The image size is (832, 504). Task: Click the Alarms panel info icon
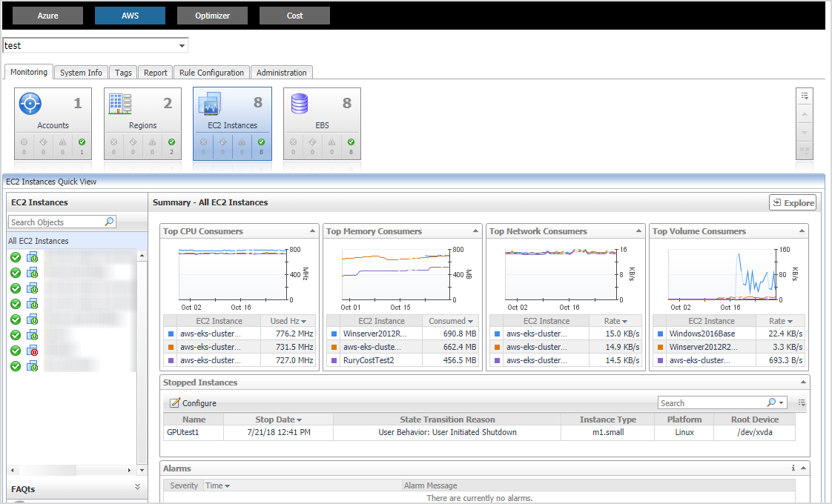(793, 468)
